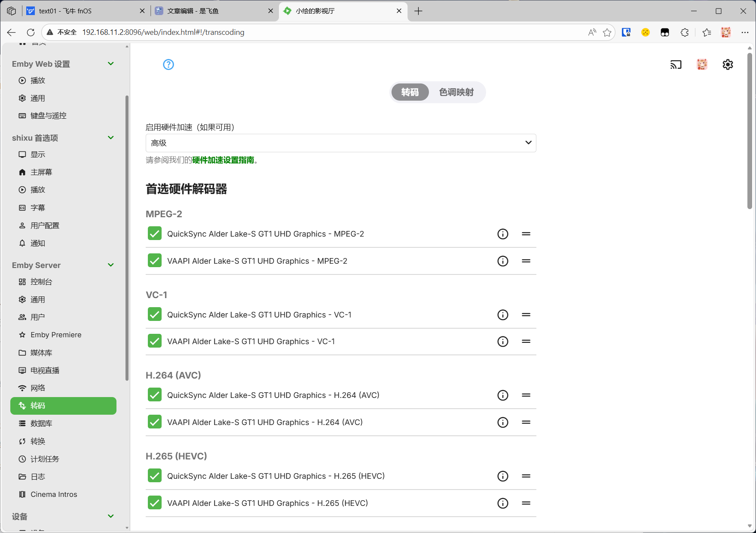756x533 pixels.
Task: Click the help question mark icon
Action: (x=168, y=65)
